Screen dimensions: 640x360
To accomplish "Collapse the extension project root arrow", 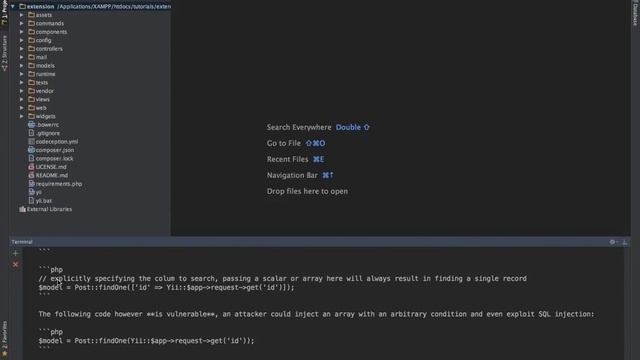I will point(13,7).
